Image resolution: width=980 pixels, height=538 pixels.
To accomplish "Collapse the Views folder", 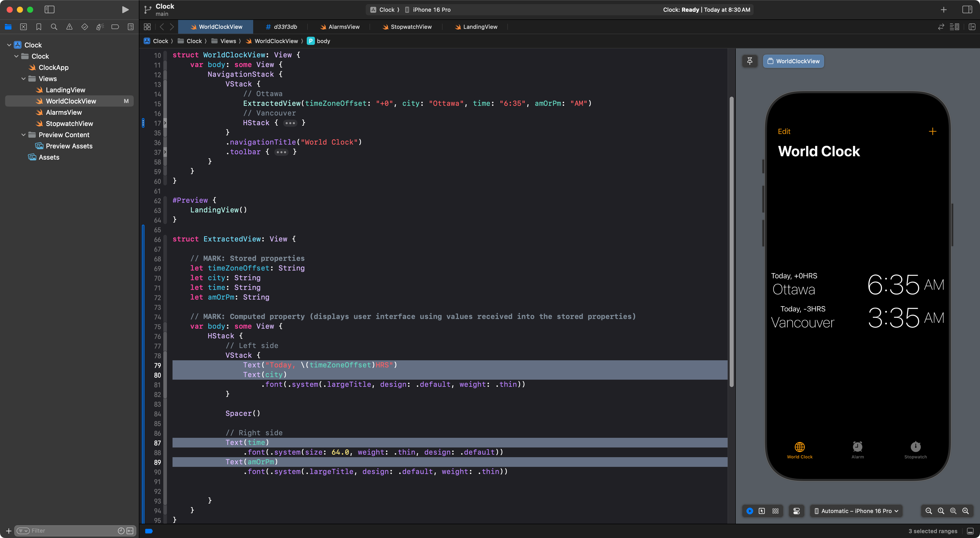I will [23, 79].
